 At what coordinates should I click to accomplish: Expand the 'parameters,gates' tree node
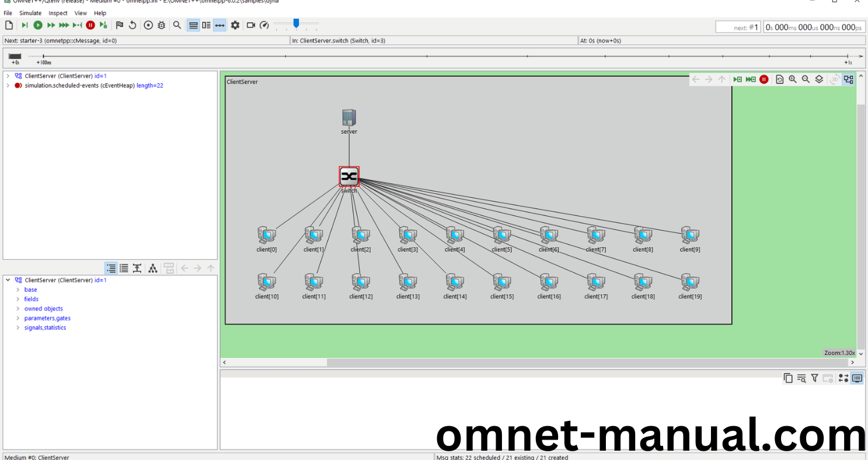(18, 318)
